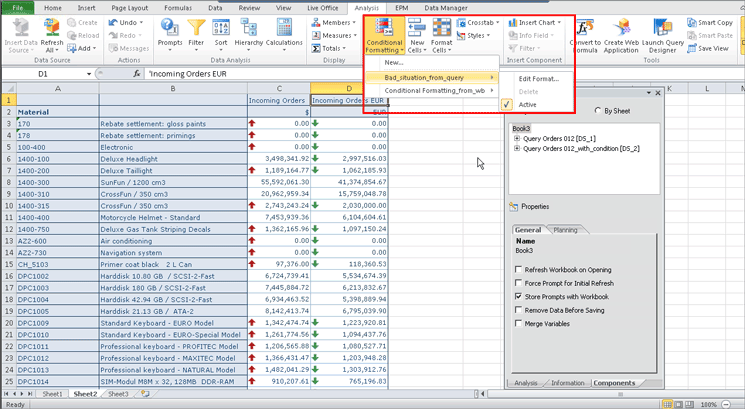Click the Insert Chart icon

[513, 22]
